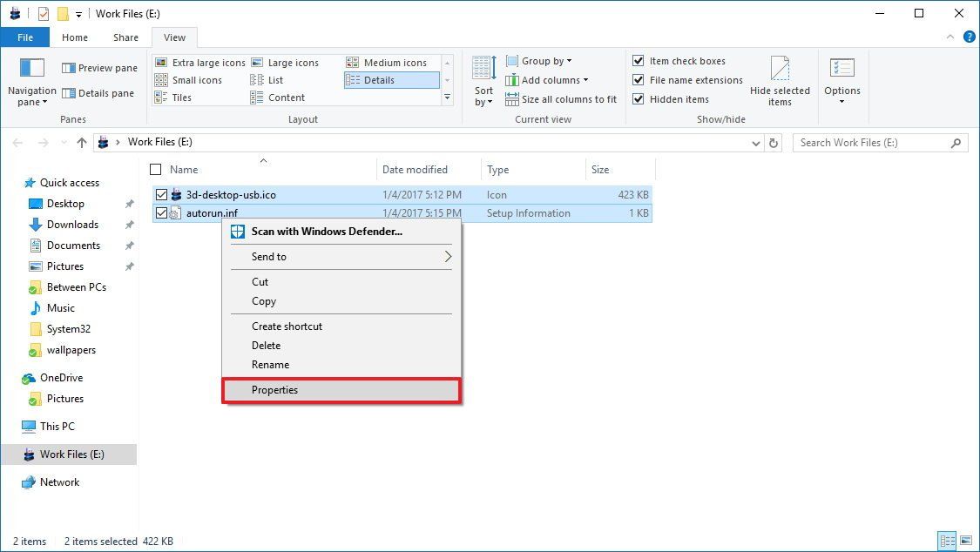Expand the layout styles gallery with its chevron
Screen dimensions: 980x552
447,98
